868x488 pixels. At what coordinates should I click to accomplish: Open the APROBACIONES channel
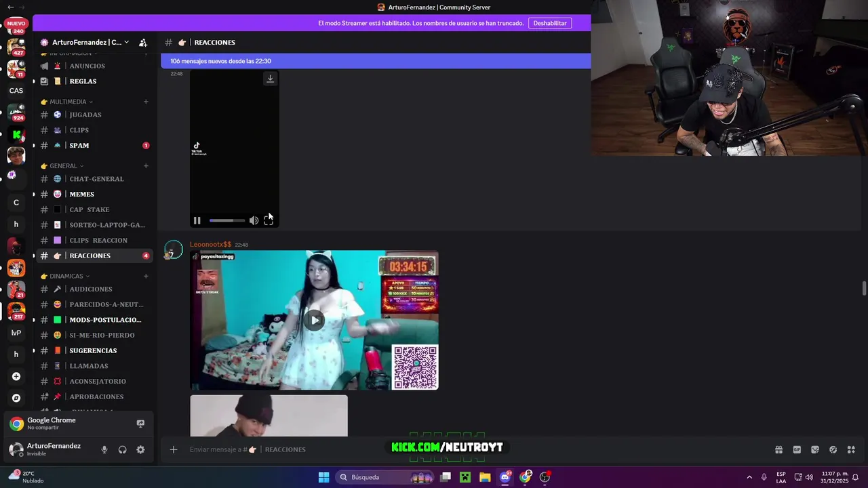click(x=93, y=396)
